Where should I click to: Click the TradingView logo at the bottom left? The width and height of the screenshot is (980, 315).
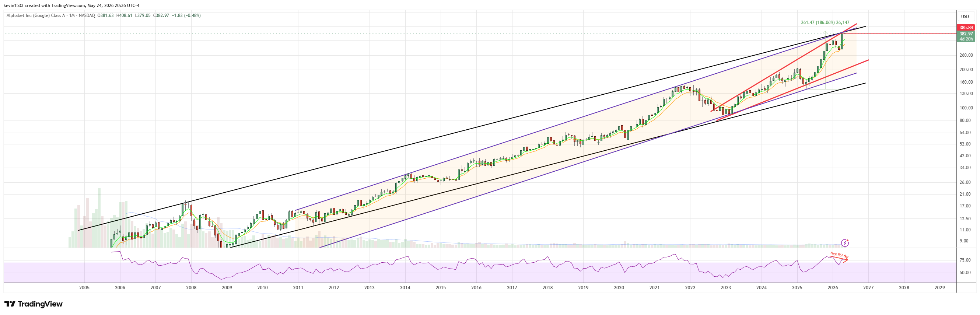pos(33,304)
